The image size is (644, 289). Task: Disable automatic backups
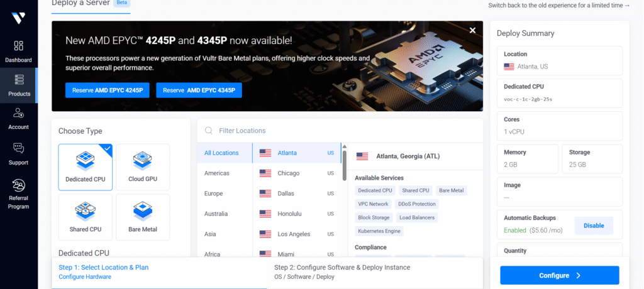pos(593,226)
